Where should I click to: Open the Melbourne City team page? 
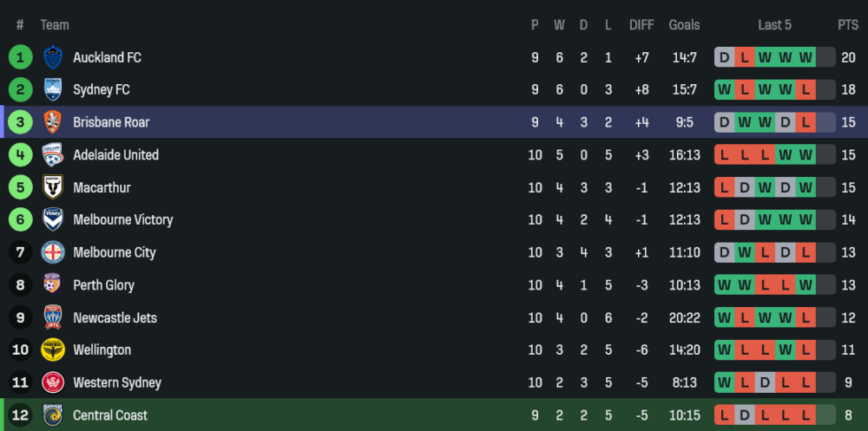(115, 252)
